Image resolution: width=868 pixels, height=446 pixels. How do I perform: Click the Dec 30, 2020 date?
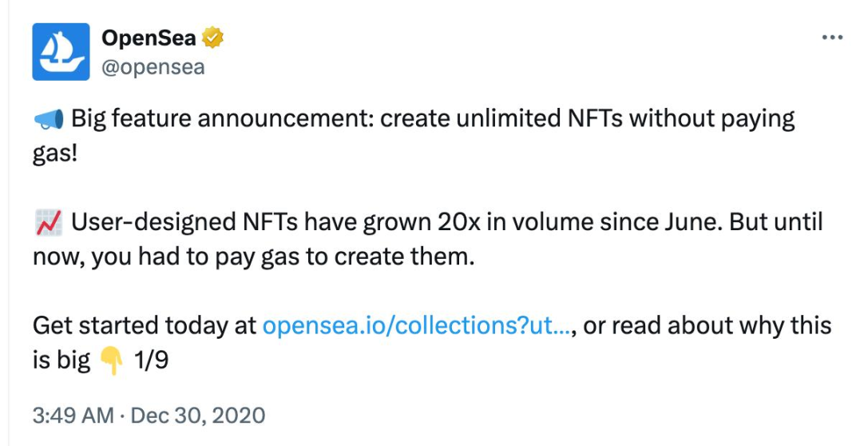[197, 416]
